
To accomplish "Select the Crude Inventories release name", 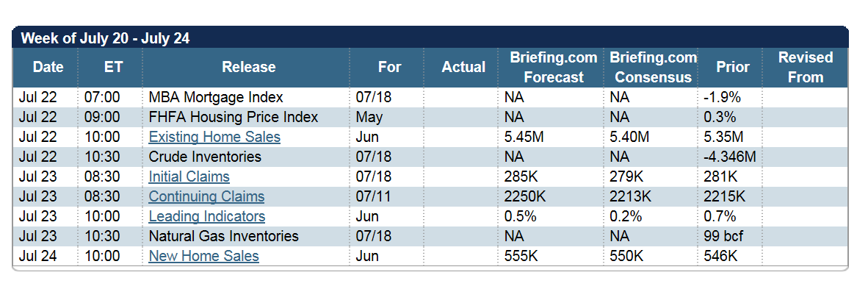I will pyautogui.click(x=205, y=157).
